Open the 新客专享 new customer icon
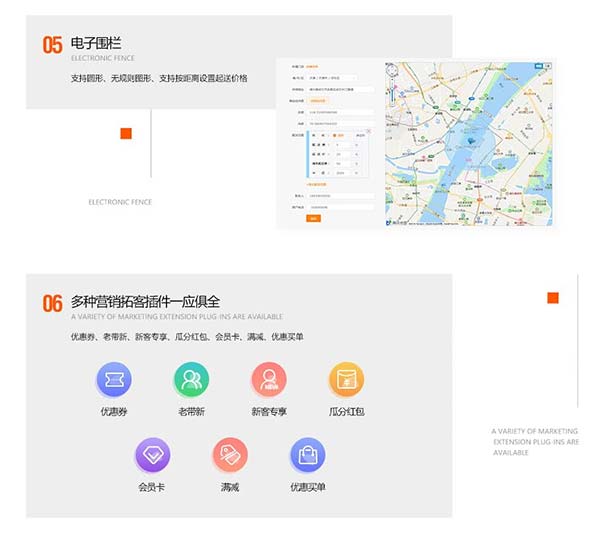The width and height of the screenshot is (600, 535). (269, 379)
